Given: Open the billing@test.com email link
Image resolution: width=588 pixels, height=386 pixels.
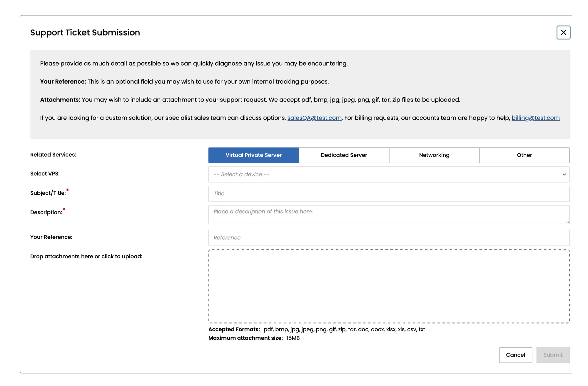Looking at the screenshot, I should 535,118.
